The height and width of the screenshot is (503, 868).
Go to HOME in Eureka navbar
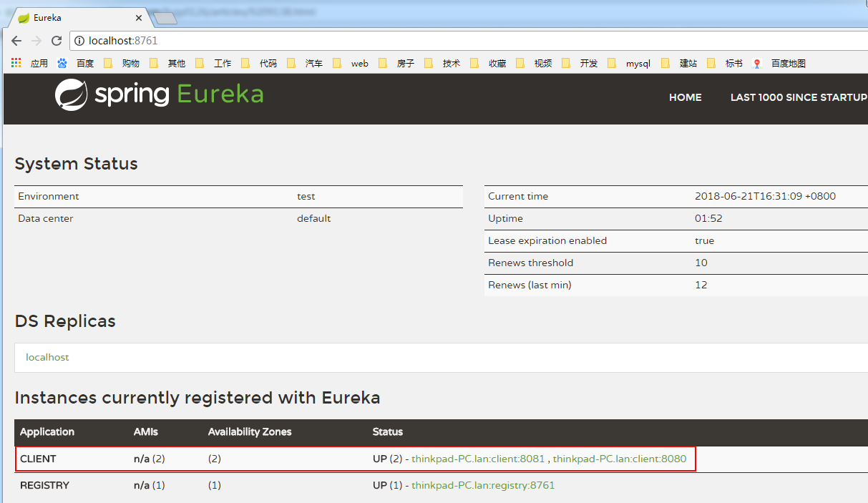point(685,97)
